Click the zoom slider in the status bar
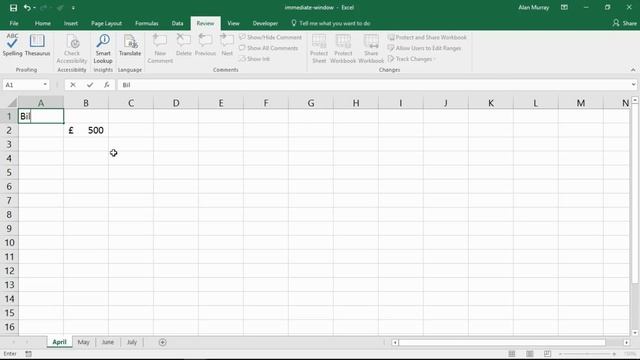 coord(588,354)
